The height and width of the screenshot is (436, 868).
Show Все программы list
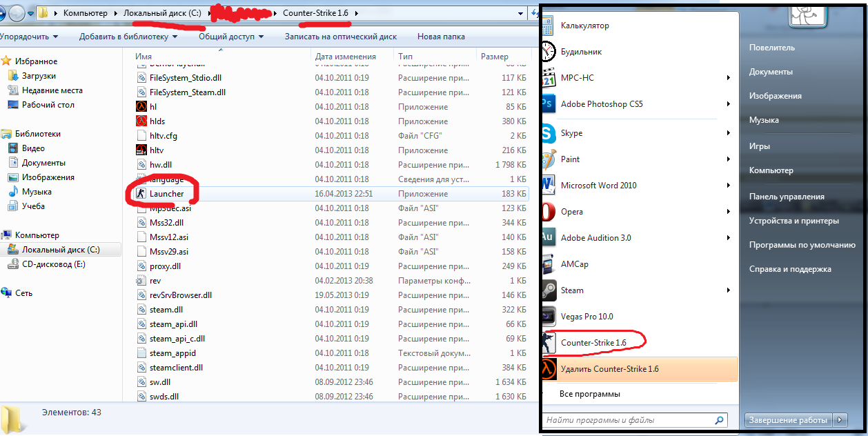pyautogui.click(x=590, y=394)
